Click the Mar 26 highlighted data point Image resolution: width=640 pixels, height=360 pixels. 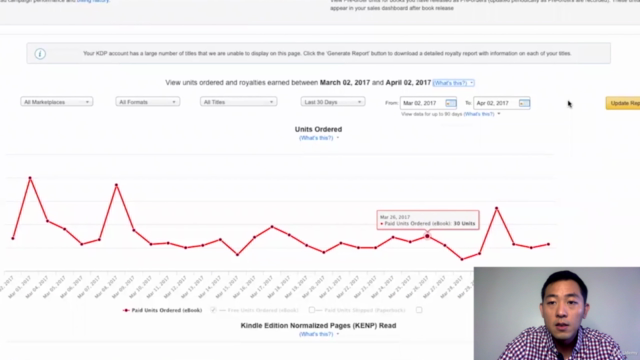click(427, 236)
